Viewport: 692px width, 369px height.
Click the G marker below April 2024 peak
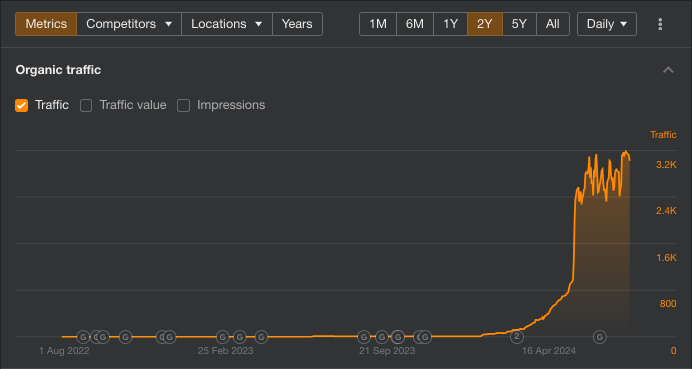[599, 337]
